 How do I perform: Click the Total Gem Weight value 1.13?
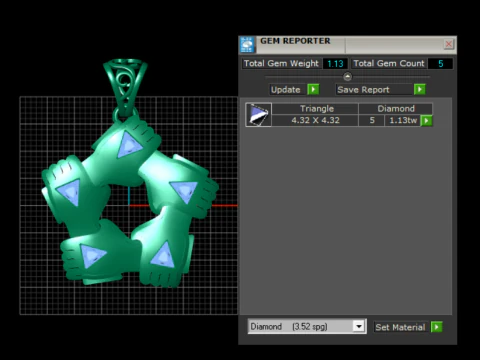335,64
